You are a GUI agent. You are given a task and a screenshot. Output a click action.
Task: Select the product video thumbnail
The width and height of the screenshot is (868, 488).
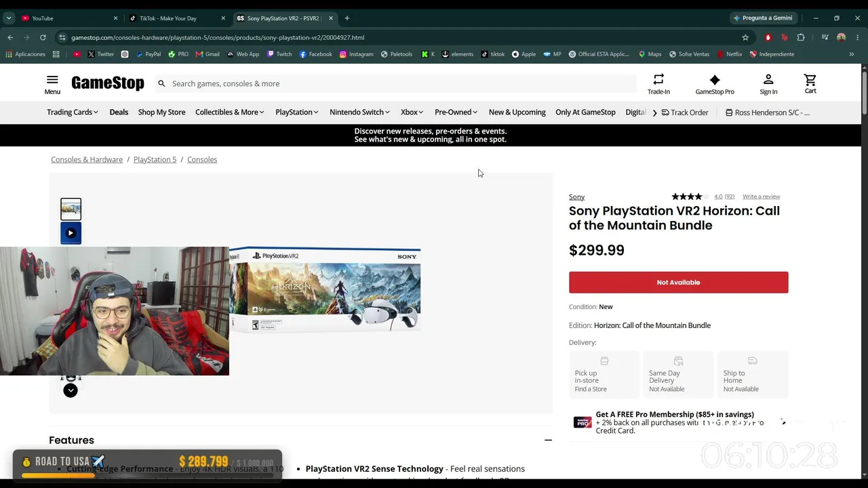point(71,233)
